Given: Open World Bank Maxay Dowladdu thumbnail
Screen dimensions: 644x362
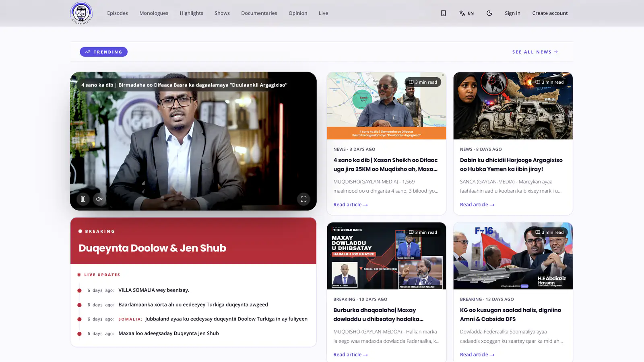Looking at the screenshot, I should 386,256.
